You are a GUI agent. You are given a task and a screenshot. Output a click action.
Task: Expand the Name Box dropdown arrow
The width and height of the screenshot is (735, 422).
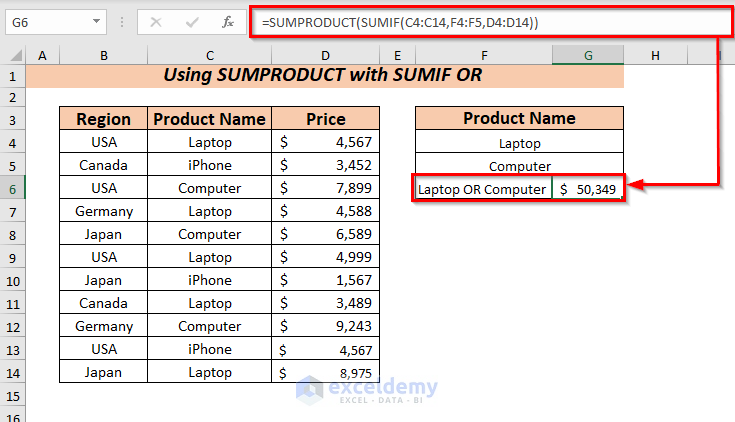96,21
